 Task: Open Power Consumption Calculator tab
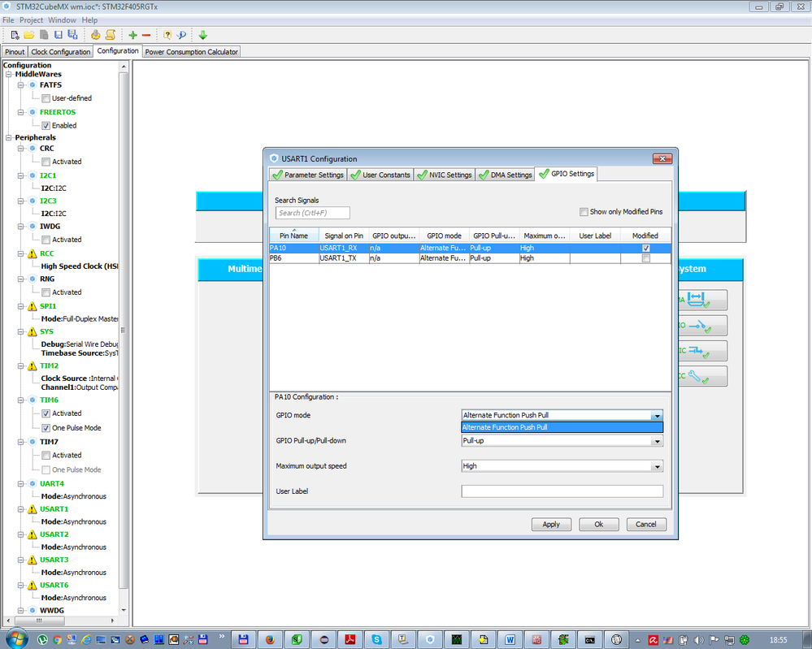191,52
